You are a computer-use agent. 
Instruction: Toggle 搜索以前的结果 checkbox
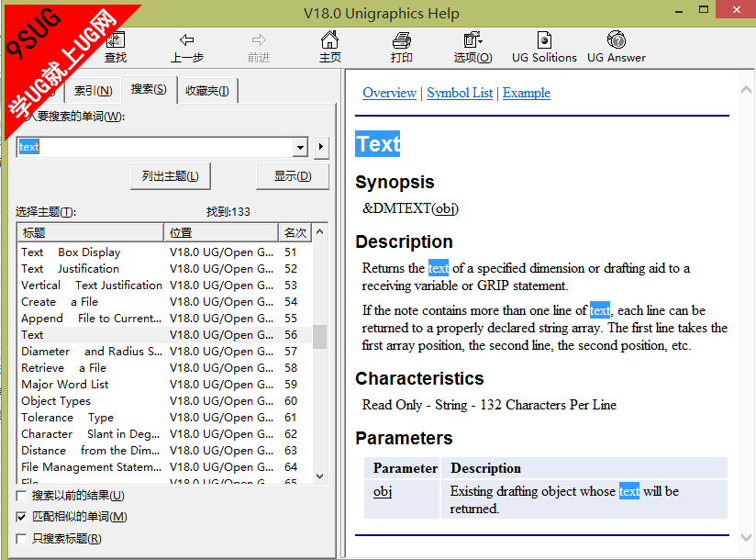tap(21, 496)
